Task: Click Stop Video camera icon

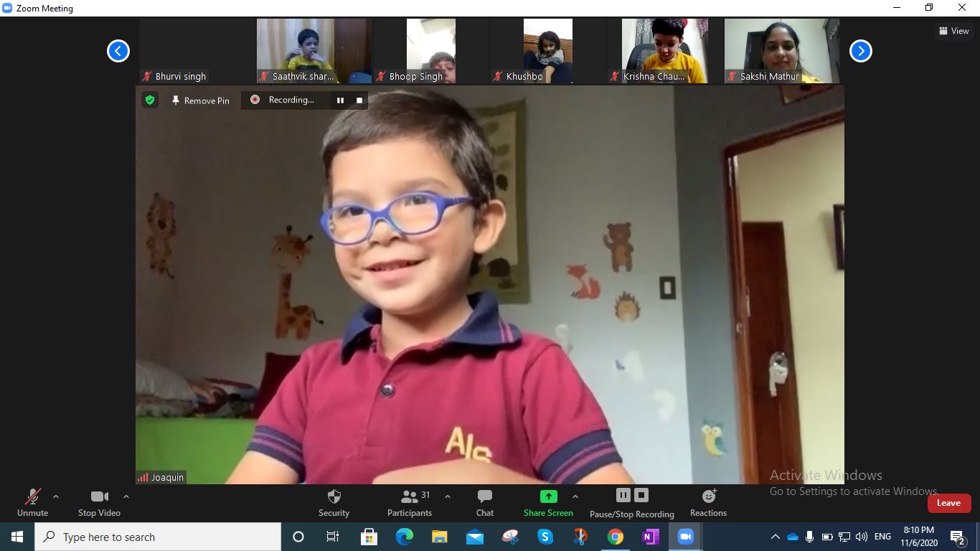Action: (99, 496)
